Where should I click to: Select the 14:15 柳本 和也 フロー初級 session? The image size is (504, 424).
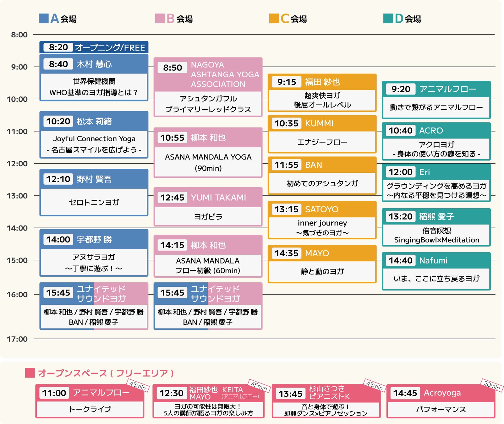coord(208,256)
